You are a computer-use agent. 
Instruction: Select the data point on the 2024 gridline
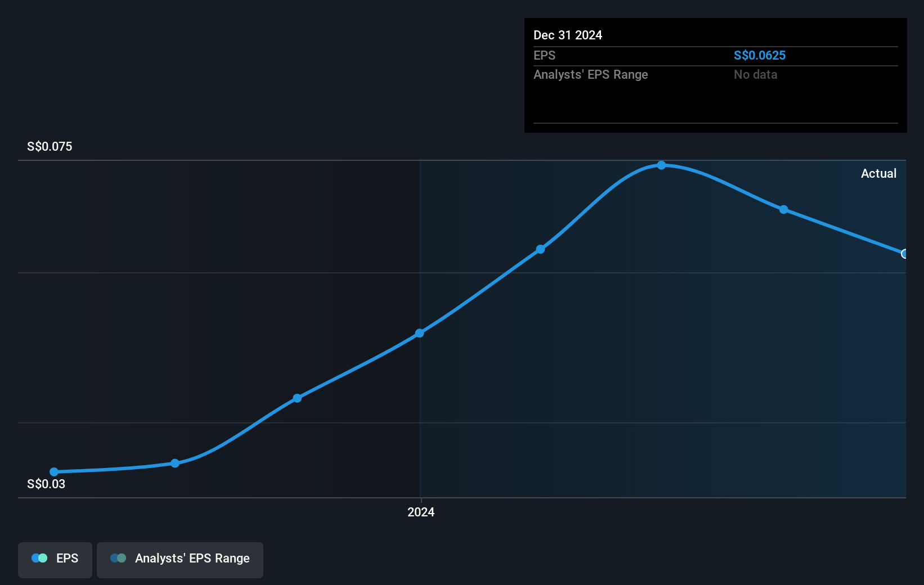point(420,333)
